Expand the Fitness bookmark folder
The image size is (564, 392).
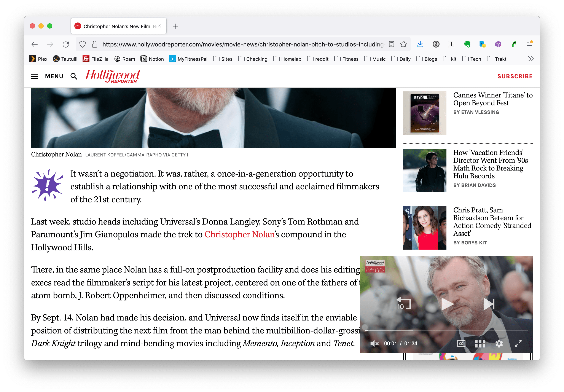pyautogui.click(x=346, y=59)
